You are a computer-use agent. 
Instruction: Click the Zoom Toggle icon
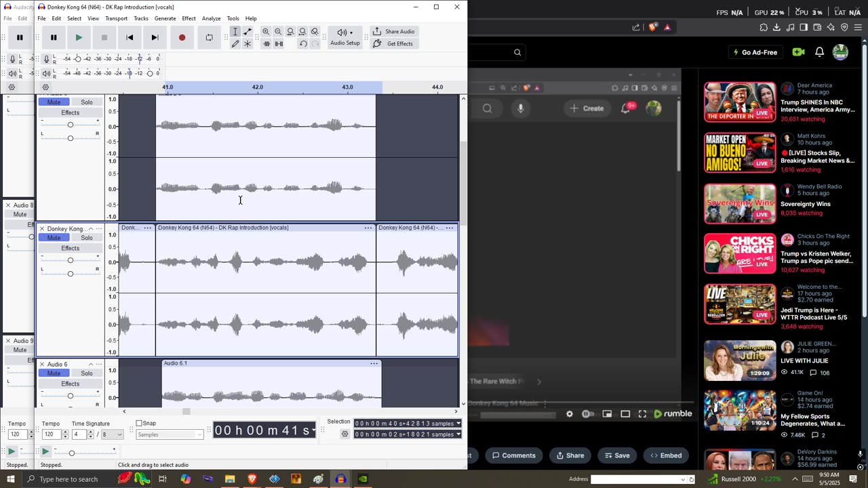pyautogui.click(x=315, y=32)
